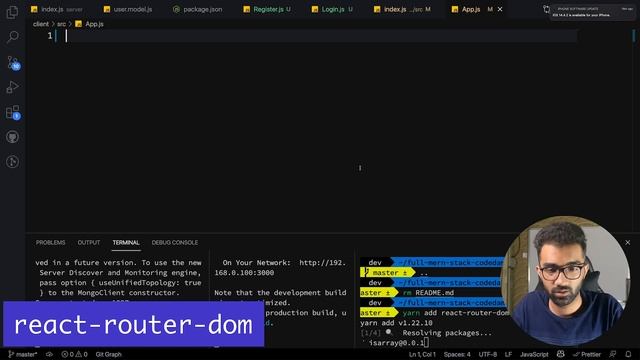The image size is (640, 360).
Task: Switch to the index.js src tab
Action: click(402, 9)
